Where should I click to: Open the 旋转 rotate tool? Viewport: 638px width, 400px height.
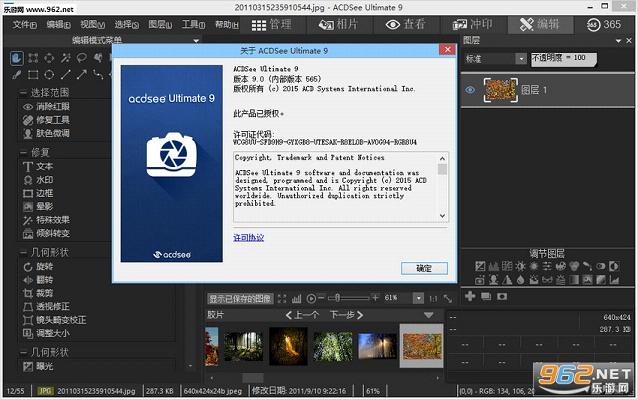pyautogui.click(x=38, y=267)
